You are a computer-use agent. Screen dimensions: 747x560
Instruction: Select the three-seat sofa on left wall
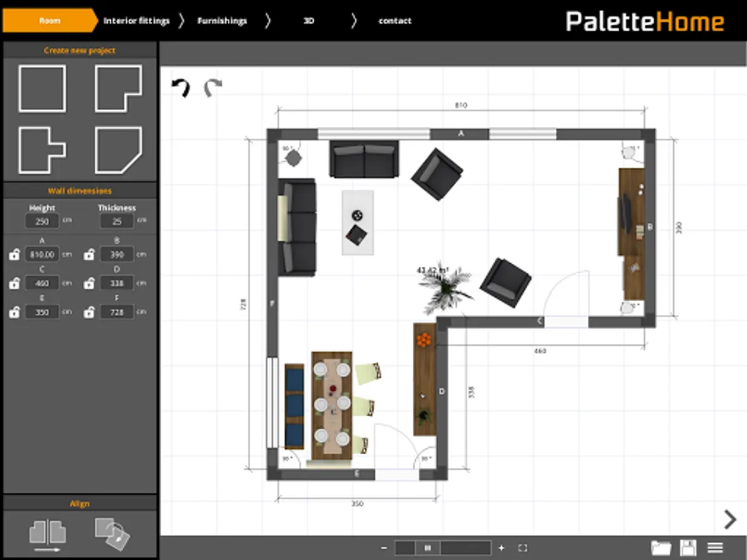[x=297, y=227]
